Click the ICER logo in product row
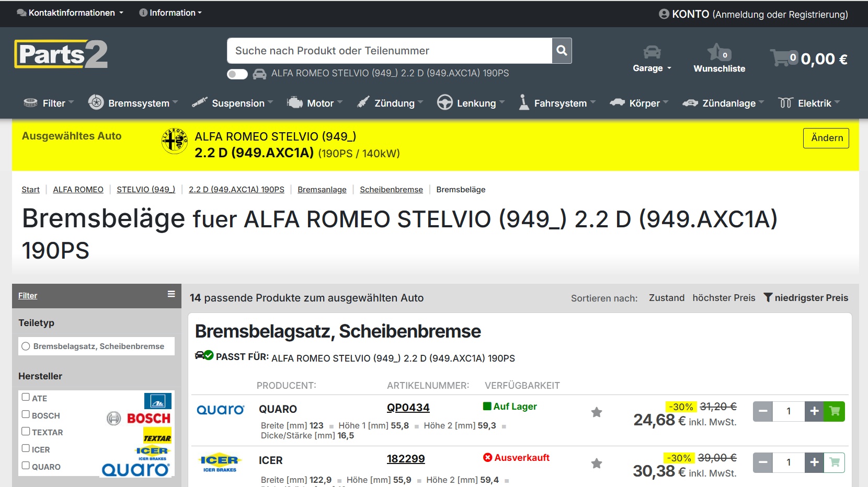The width and height of the screenshot is (868, 487). tap(220, 462)
